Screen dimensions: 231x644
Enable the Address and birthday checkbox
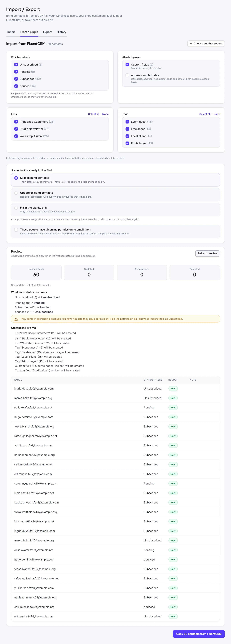[127, 75]
